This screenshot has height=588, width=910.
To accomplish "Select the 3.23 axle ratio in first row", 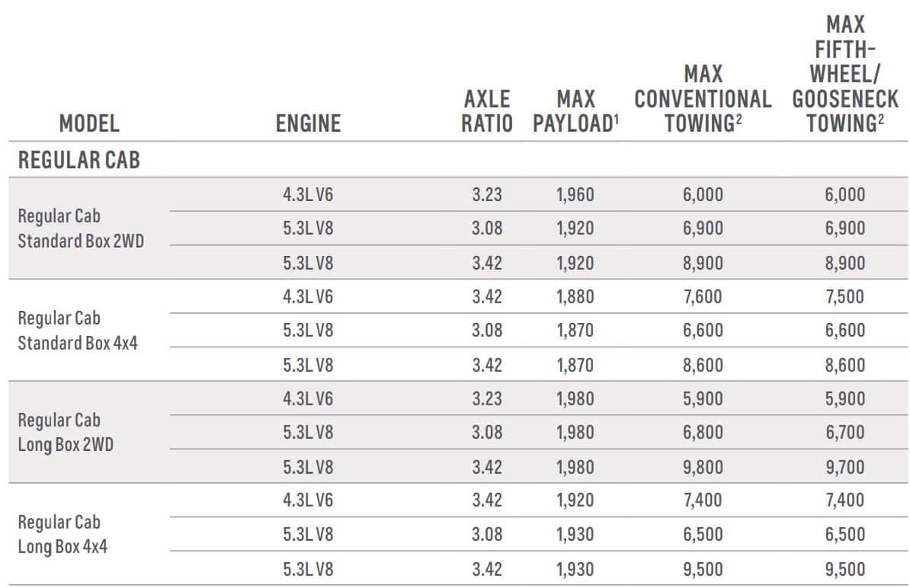I will pos(487,194).
